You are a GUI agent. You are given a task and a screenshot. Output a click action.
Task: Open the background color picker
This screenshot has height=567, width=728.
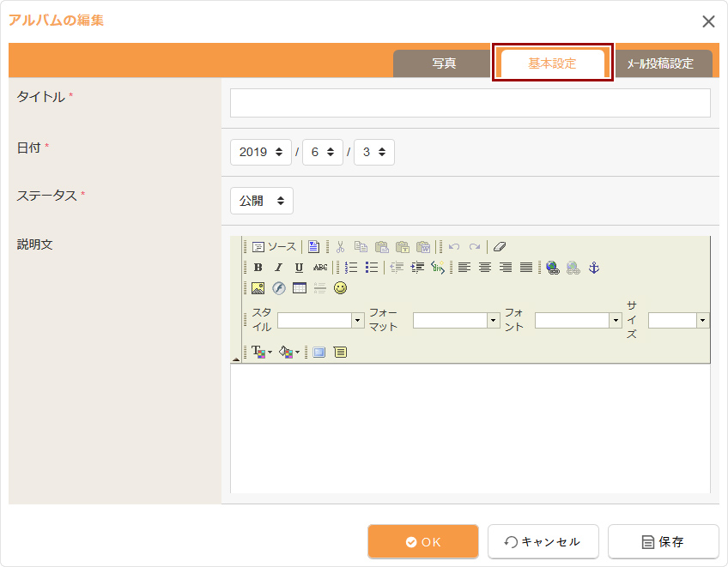click(x=289, y=353)
